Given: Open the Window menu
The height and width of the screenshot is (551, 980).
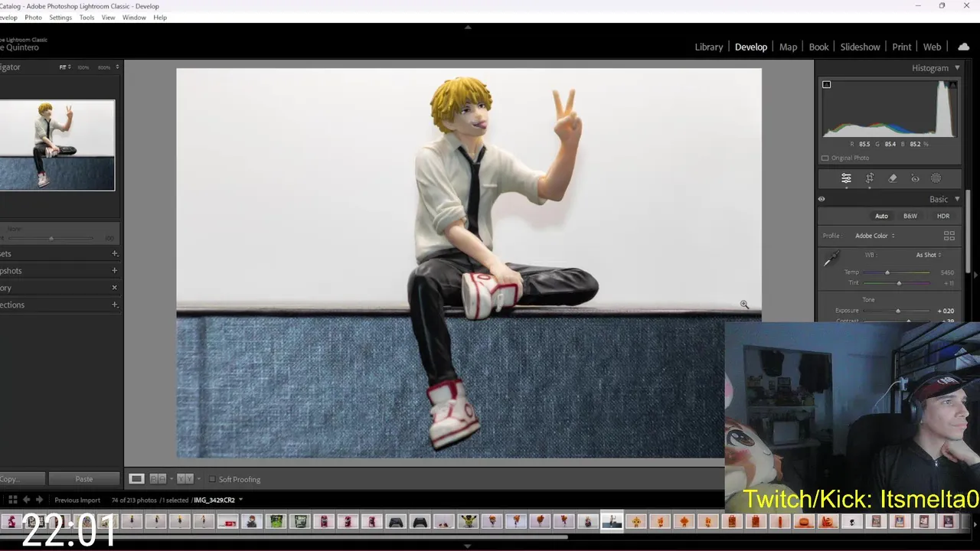Looking at the screenshot, I should coord(134,17).
